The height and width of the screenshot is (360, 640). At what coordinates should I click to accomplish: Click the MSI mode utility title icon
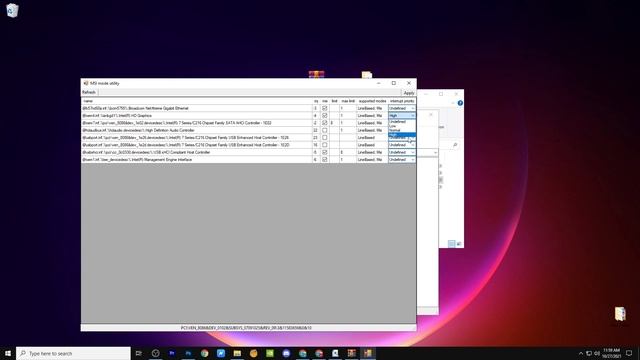(86, 83)
